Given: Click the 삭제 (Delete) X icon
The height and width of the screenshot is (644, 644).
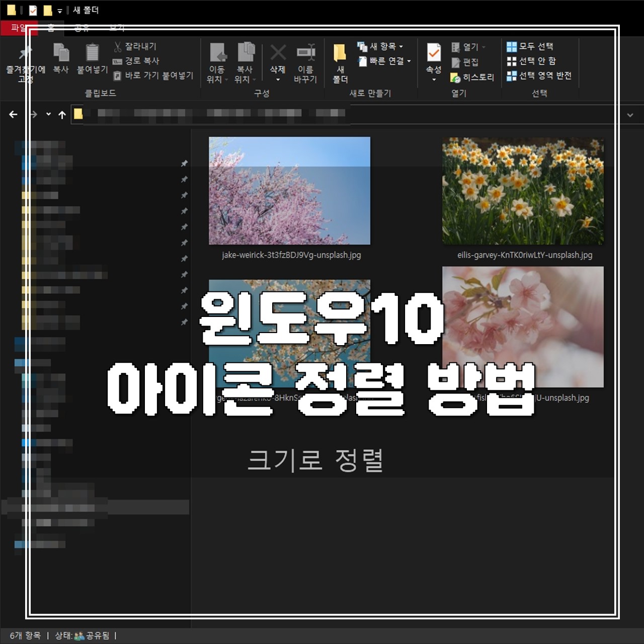Looking at the screenshot, I should click(x=278, y=52).
